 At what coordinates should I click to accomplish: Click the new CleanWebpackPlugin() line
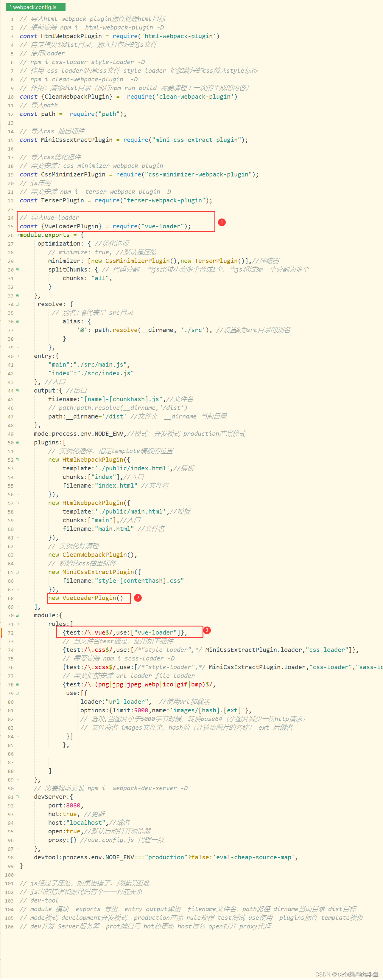click(93, 555)
